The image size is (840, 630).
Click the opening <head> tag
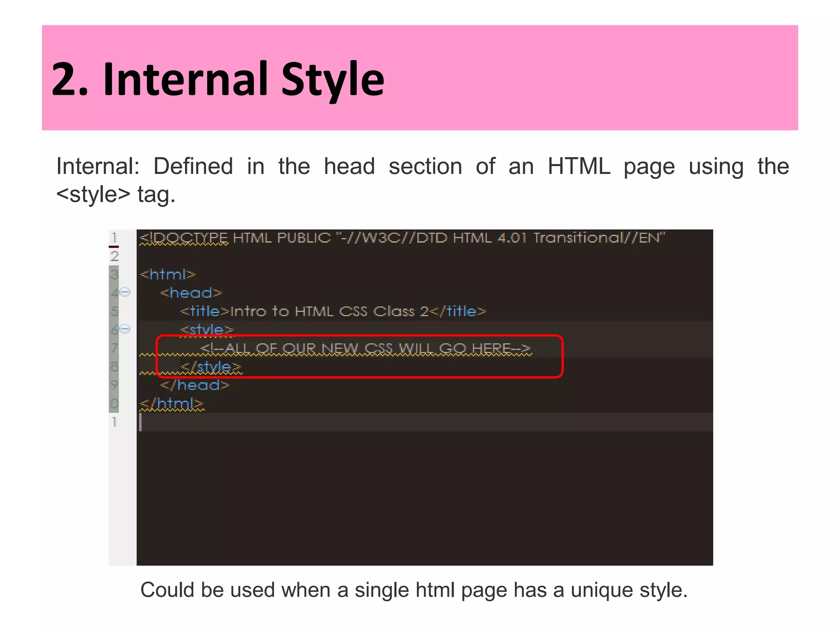pos(191,292)
